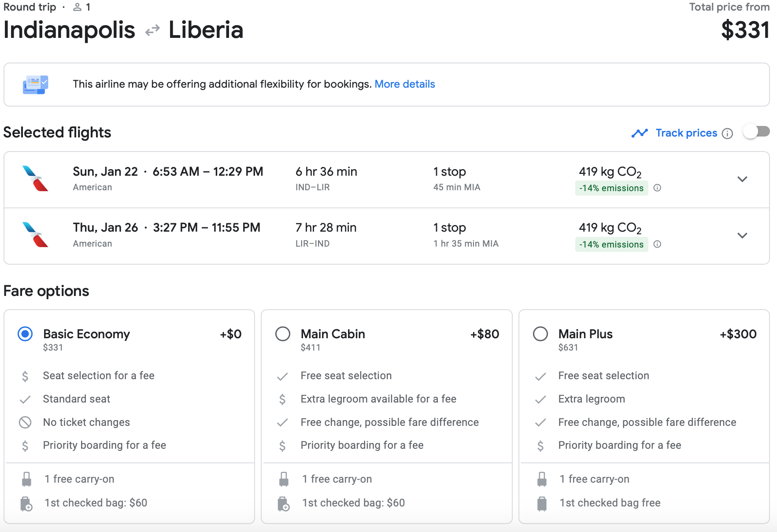Click the Track prices chart icon
Viewport: 777px width, 532px height.
[x=641, y=133]
